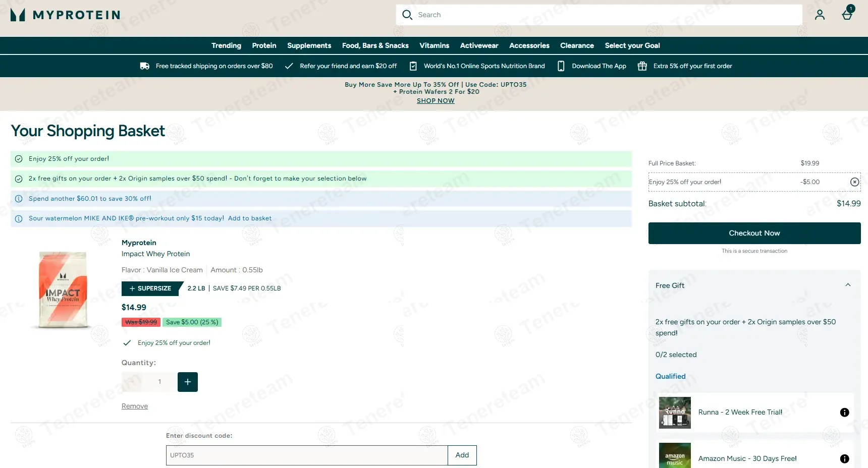868x468 pixels.
Task: Click the quantity value 1 field
Action: [159, 382]
